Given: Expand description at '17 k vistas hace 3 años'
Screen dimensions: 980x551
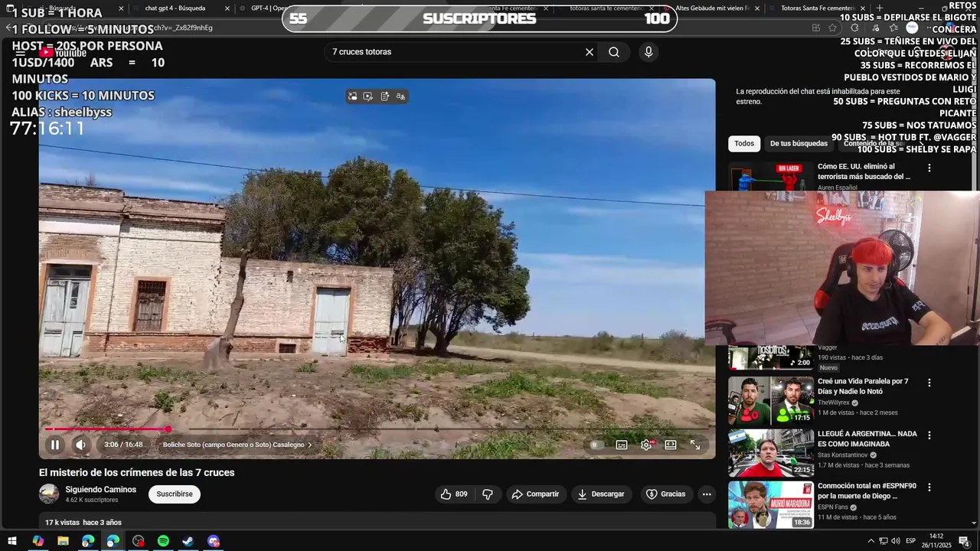Looking at the screenshot, I should [83, 522].
